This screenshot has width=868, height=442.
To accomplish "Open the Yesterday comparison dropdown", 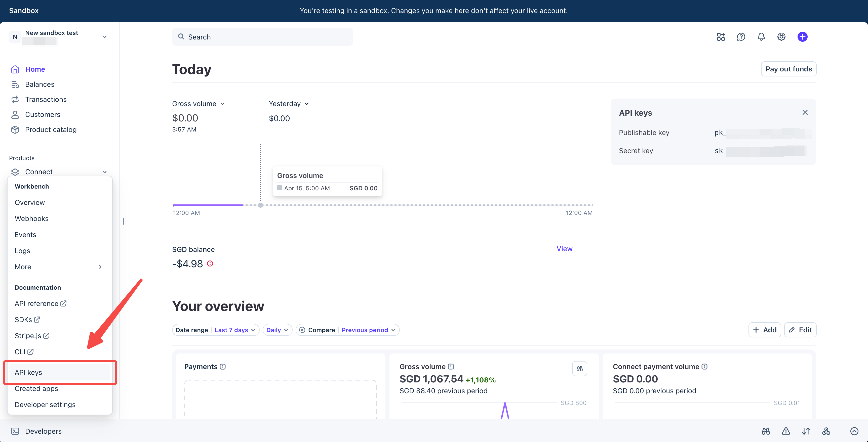I will coord(289,104).
